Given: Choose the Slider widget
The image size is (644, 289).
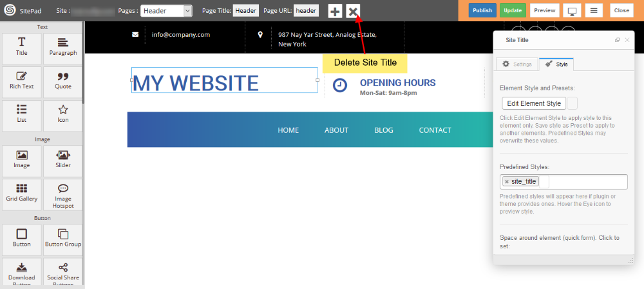Looking at the screenshot, I should 62,159.
